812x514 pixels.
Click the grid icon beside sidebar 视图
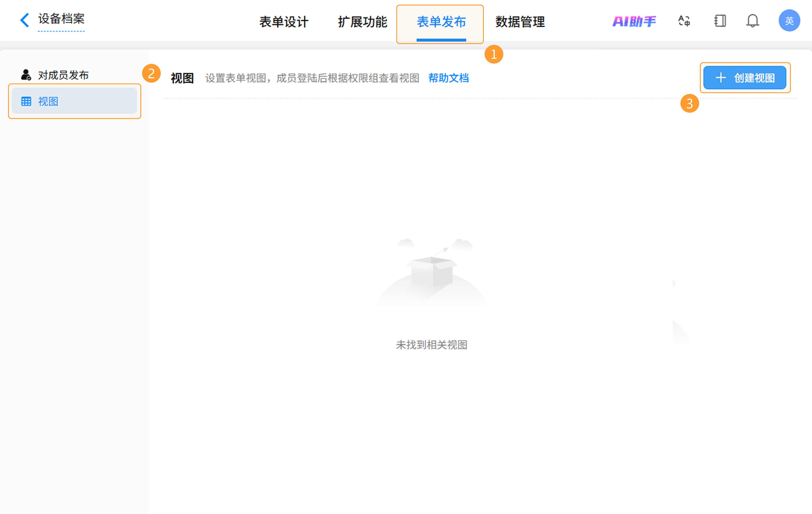click(x=26, y=101)
